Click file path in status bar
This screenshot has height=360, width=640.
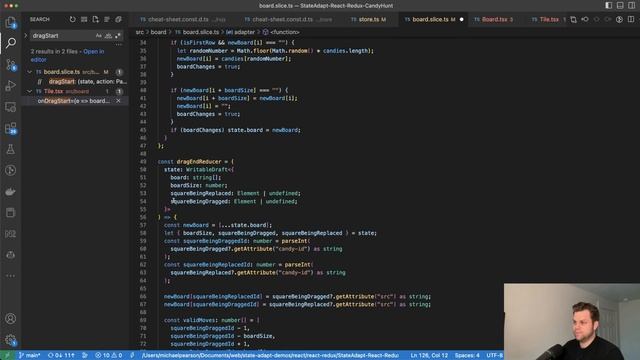click(270, 355)
